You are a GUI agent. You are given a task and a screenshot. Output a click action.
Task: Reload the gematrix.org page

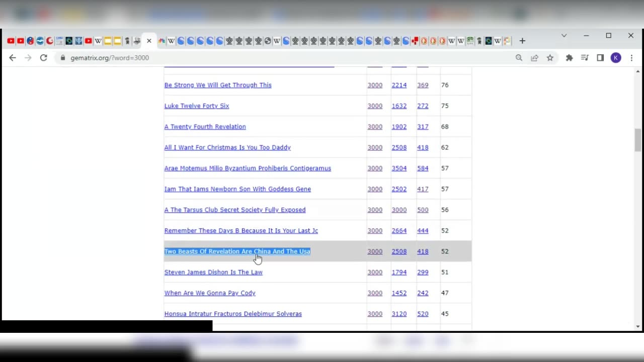(44, 58)
